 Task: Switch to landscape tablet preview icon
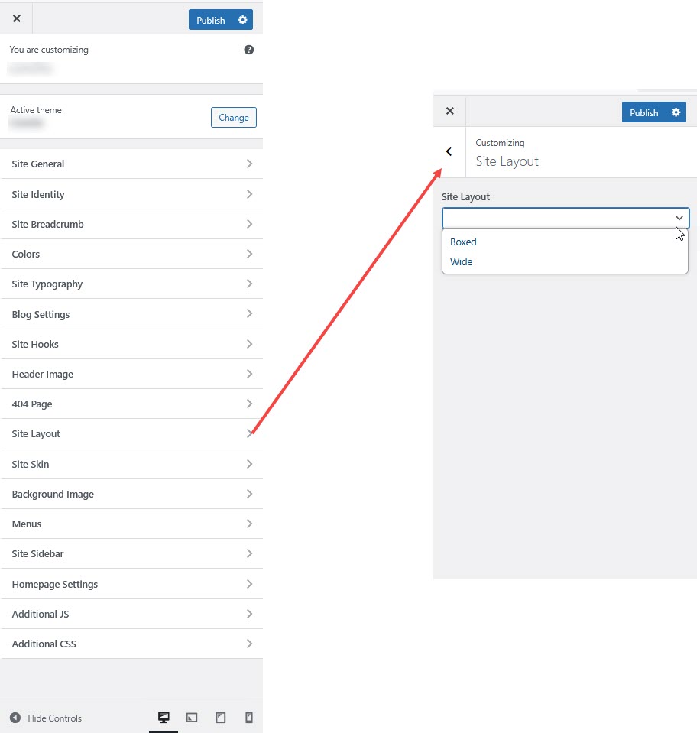192,718
